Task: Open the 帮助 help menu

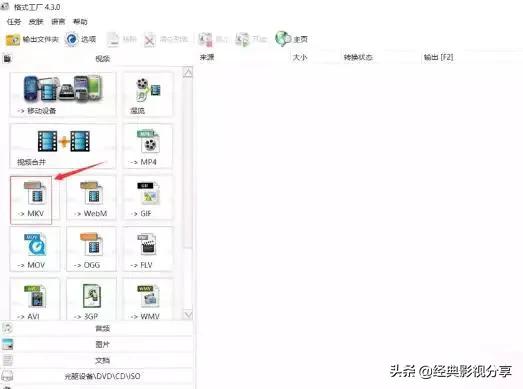Action: (x=80, y=22)
